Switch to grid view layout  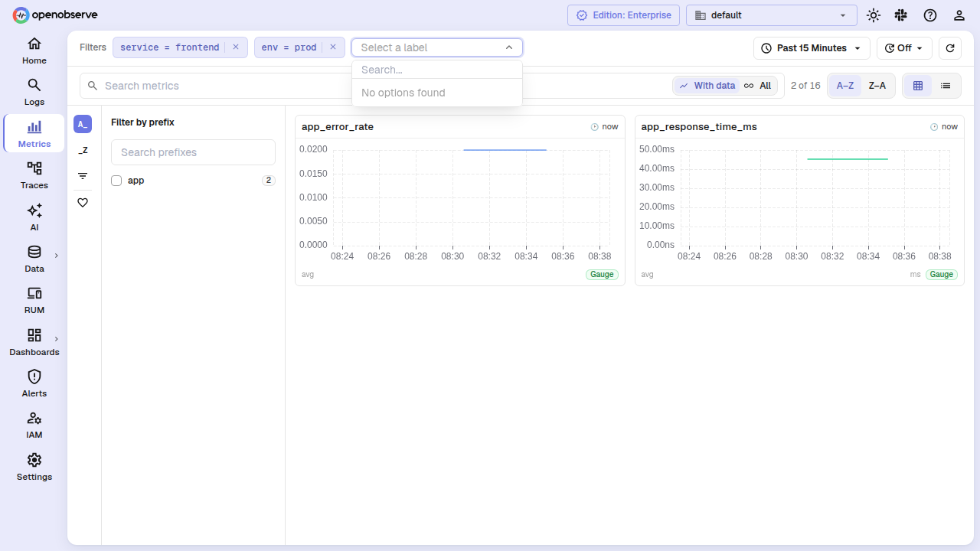918,86
